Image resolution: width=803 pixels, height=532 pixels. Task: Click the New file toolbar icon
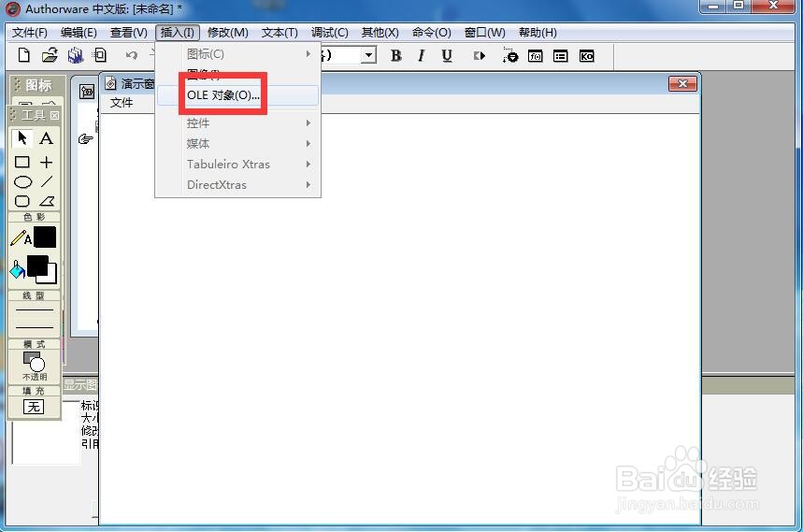point(23,55)
